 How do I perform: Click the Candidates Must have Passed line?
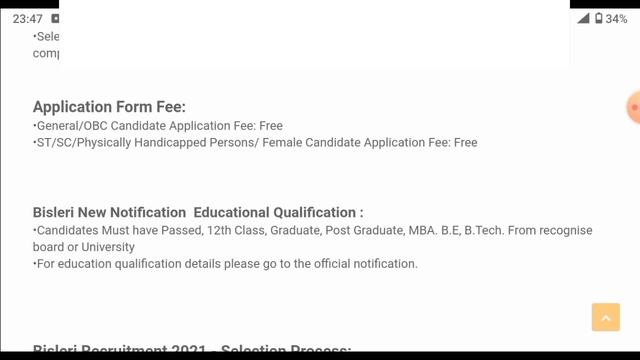pos(313,230)
